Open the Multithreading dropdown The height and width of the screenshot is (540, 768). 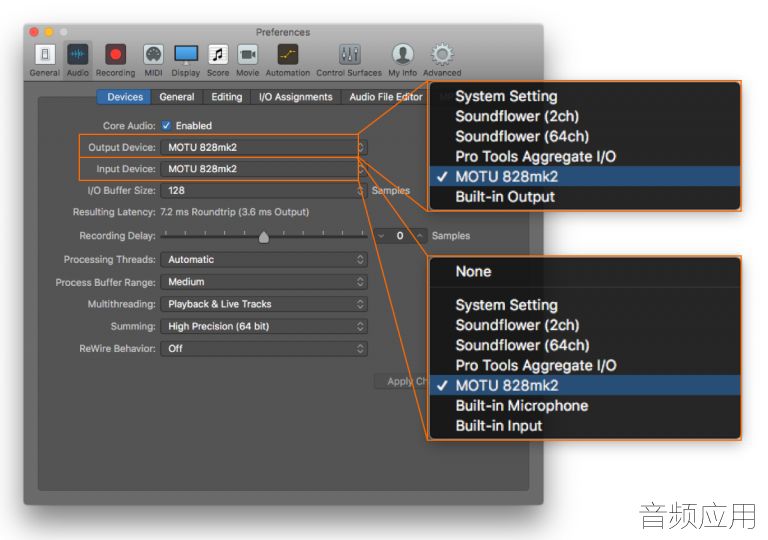tap(264, 304)
